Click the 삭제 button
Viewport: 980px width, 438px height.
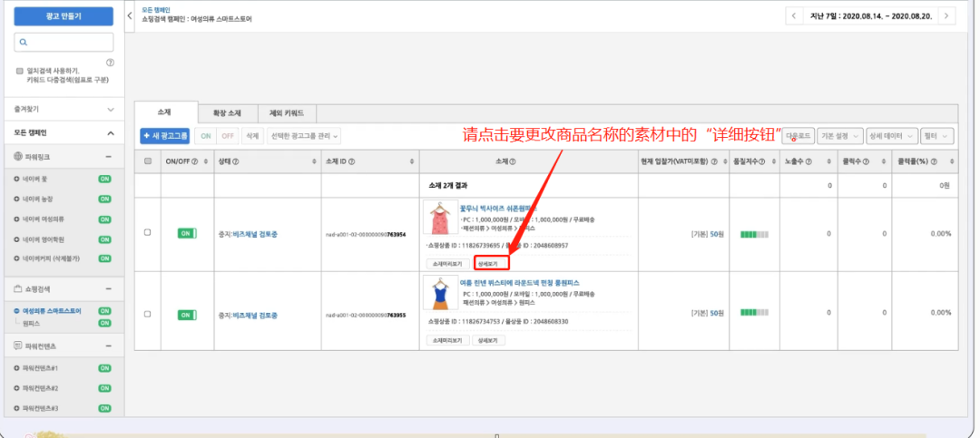252,136
